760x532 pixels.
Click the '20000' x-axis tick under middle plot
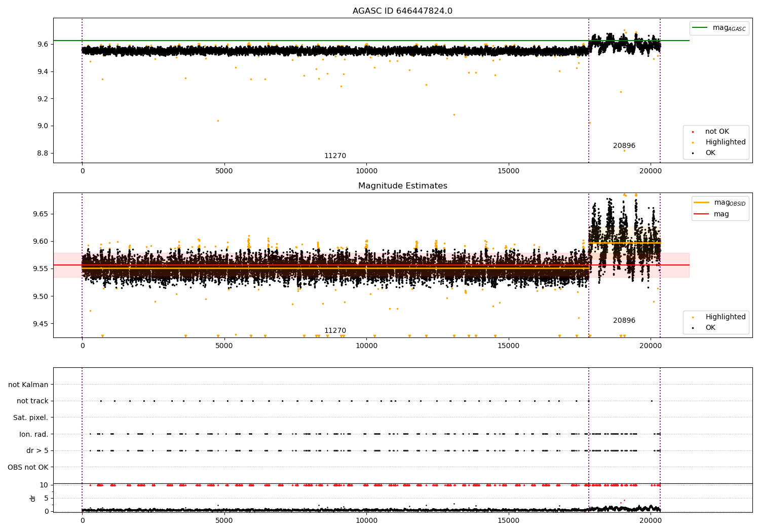click(x=651, y=346)
